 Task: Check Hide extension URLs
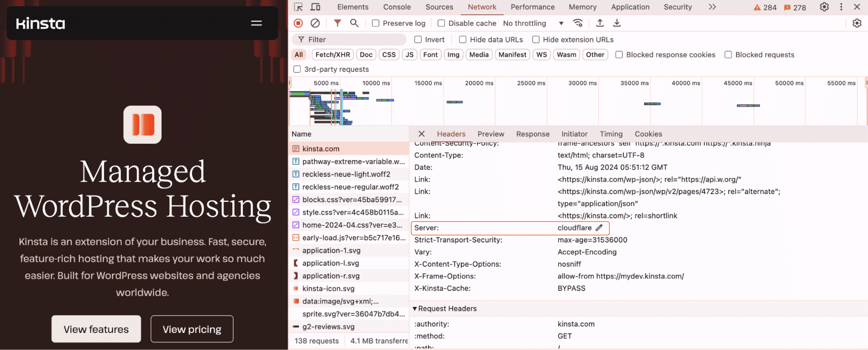click(x=536, y=39)
